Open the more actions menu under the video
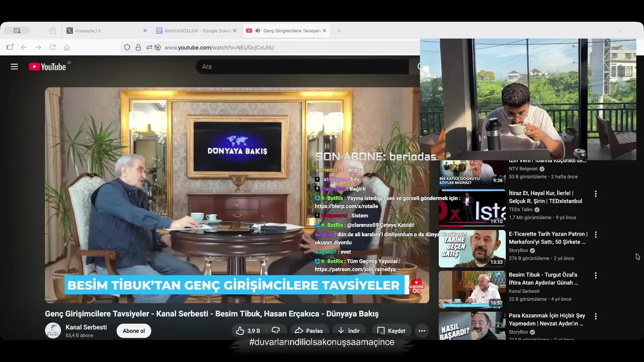 422,331
